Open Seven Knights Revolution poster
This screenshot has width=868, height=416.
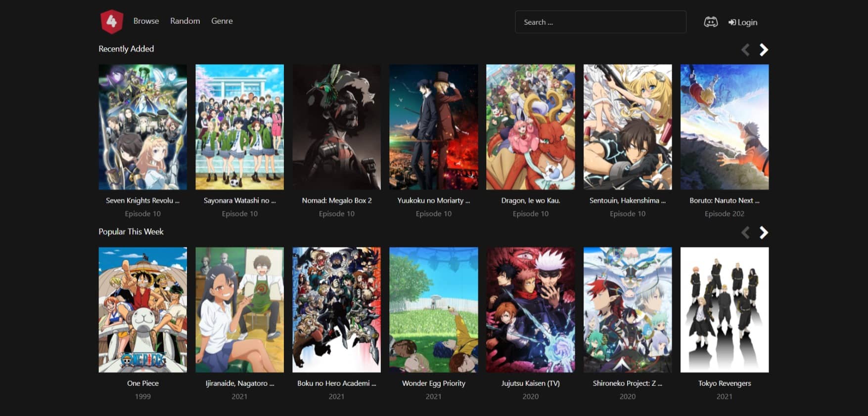[x=143, y=127]
